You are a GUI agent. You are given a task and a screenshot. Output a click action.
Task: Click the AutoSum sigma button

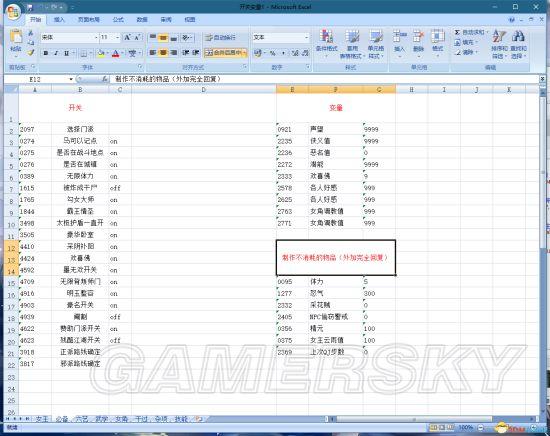(457, 32)
